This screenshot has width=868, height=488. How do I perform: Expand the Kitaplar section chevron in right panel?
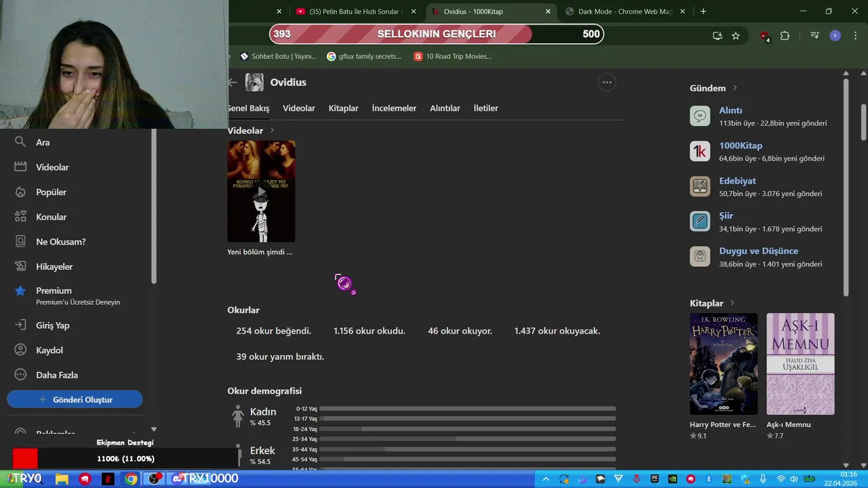732,303
